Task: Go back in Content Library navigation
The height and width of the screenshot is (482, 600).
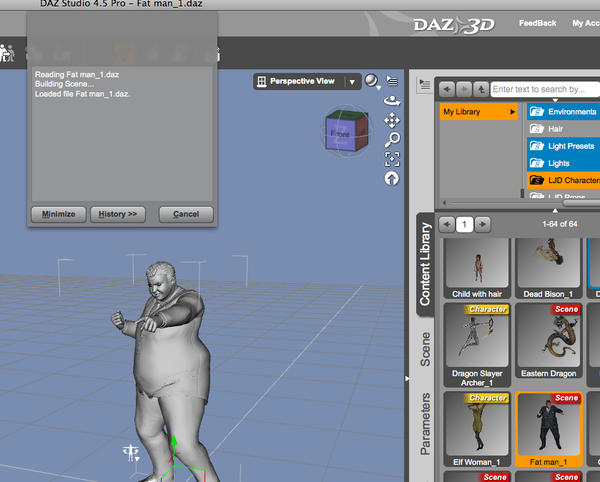Action: click(447, 89)
